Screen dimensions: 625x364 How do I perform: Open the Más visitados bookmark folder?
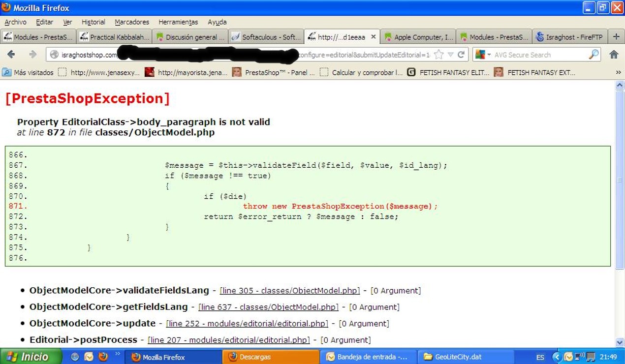tap(28, 72)
